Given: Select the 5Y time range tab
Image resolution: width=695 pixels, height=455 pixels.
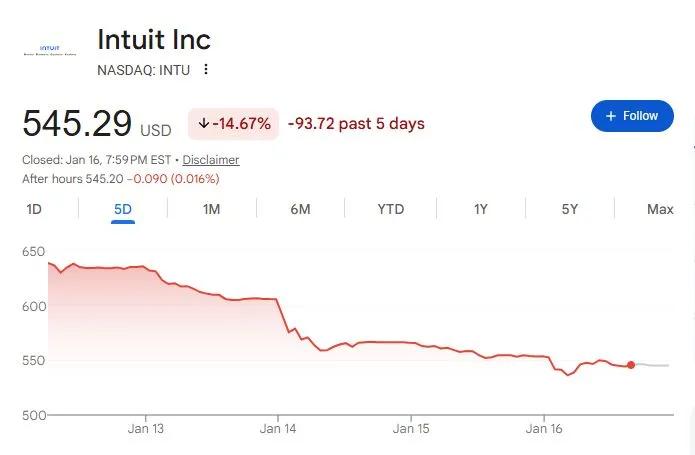Looking at the screenshot, I should [x=570, y=209].
